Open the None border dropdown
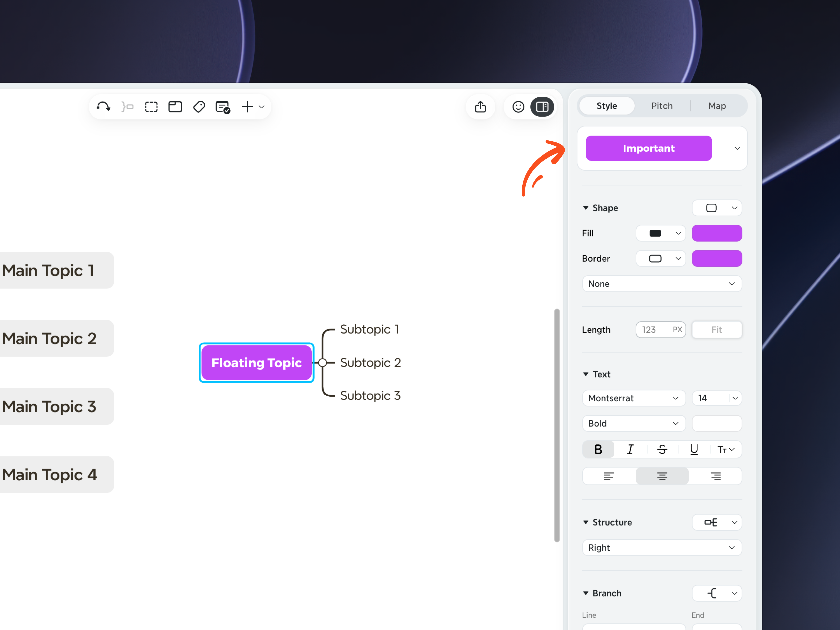The height and width of the screenshot is (630, 840). (x=662, y=284)
